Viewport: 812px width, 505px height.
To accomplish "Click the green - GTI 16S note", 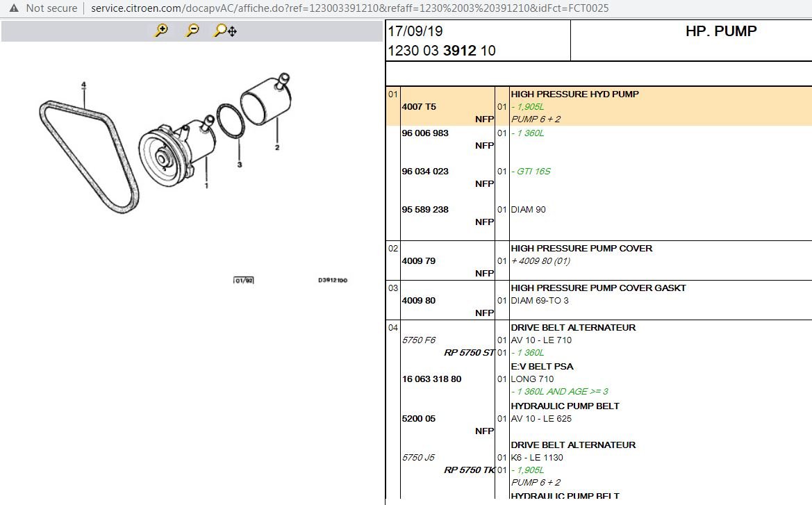I will click(x=531, y=172).
